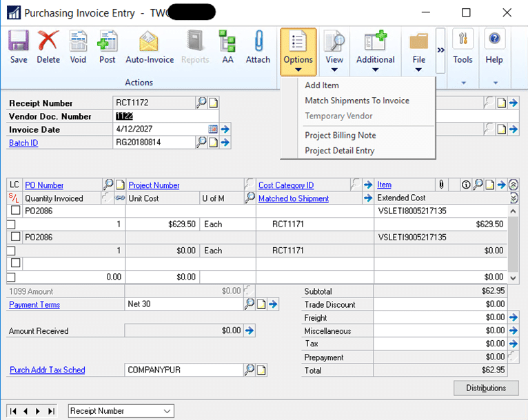Follow the Batch ID link

coord(23,143)
